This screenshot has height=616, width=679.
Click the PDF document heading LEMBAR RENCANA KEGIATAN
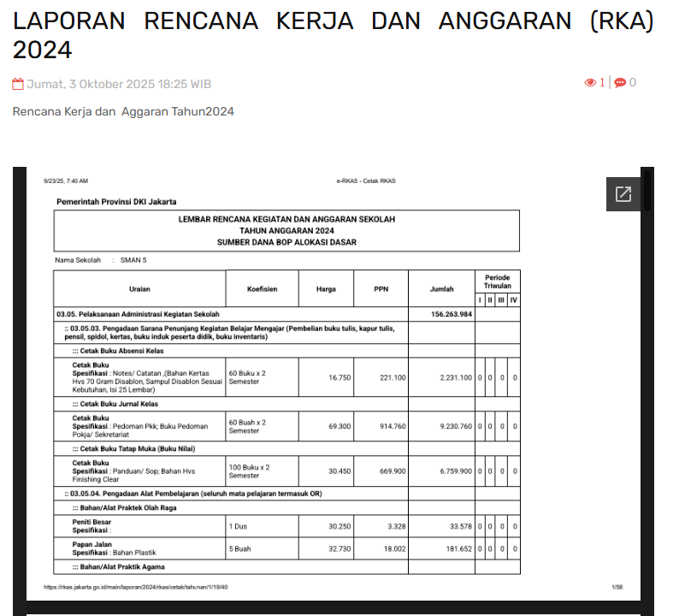286,219
